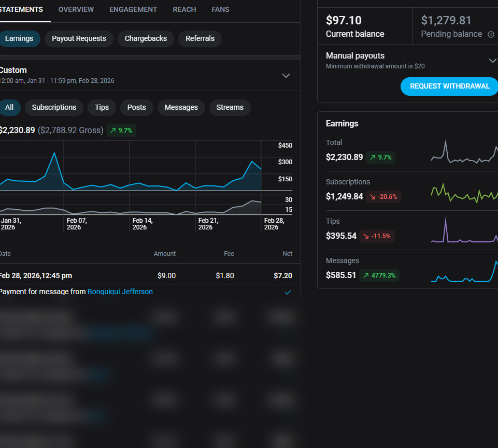This screenshot has height=448, width=498.
Task: Select the All earnings filter
Action: 9,108
